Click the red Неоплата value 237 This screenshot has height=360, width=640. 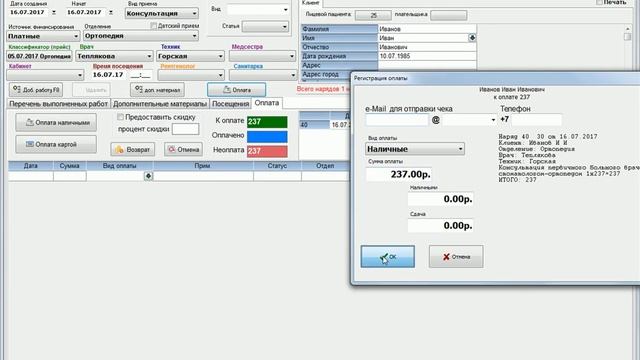point(267,151)
